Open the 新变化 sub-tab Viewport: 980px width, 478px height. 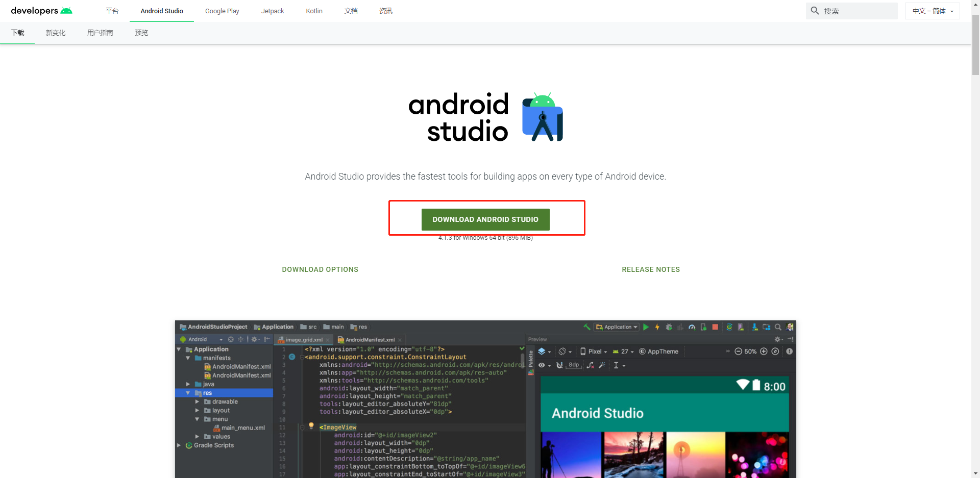[56, 33]
